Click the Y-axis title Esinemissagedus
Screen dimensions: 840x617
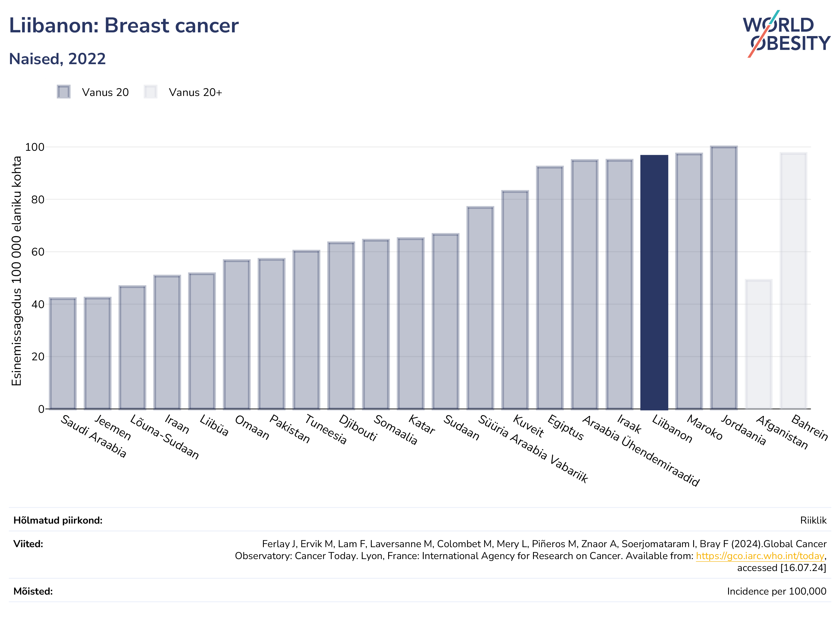point(16,271)
